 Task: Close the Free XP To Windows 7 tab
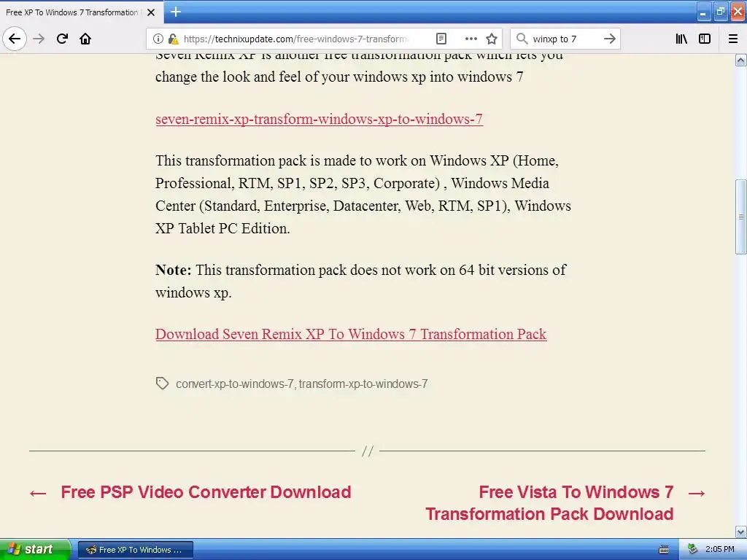151,12
